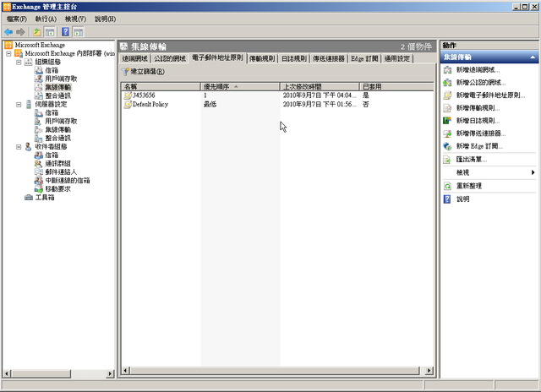Toggle the action pane toolbar icon
This screenshot has width=541, height=392.
click(79, 32)
